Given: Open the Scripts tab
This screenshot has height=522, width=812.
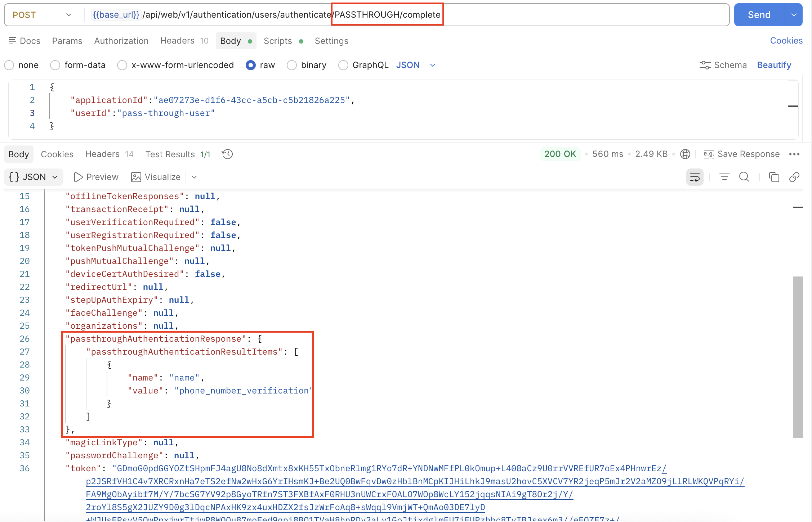Looking at the screenshot, I should pyautogui.click(x=284, y=41).
